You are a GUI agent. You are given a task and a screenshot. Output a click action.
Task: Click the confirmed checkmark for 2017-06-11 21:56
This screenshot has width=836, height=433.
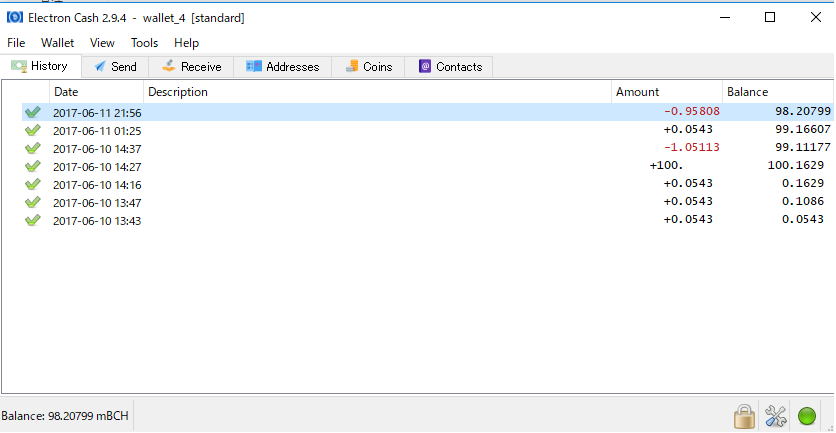tap(33, 112)
